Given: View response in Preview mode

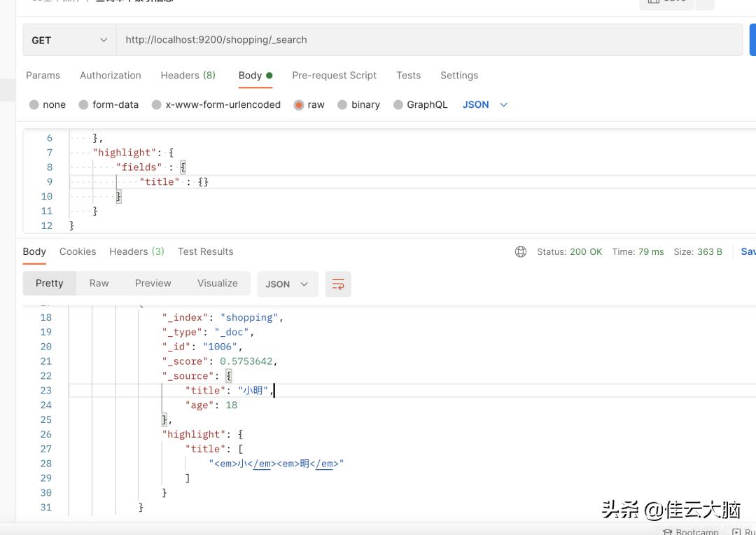Looking at the screenshot, I should 153,283.
